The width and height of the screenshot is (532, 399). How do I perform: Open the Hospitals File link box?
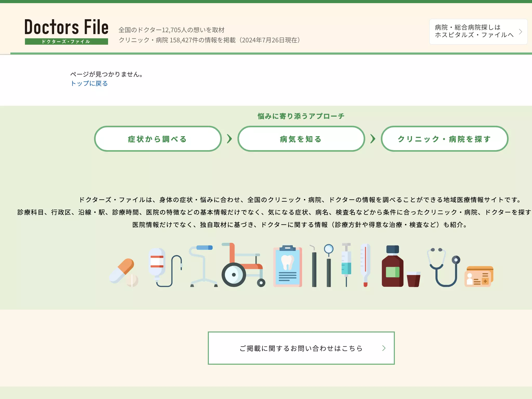(x=478, y=32)
